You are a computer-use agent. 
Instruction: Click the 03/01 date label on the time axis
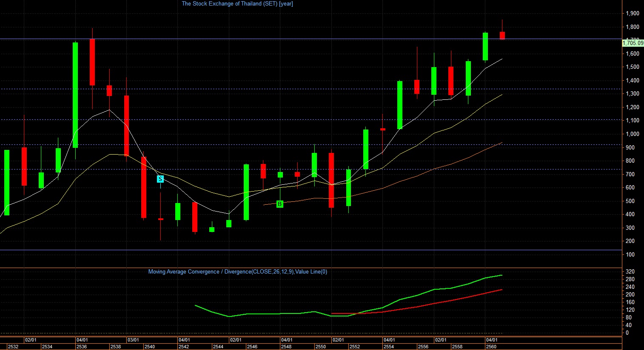tap(133, 340)
